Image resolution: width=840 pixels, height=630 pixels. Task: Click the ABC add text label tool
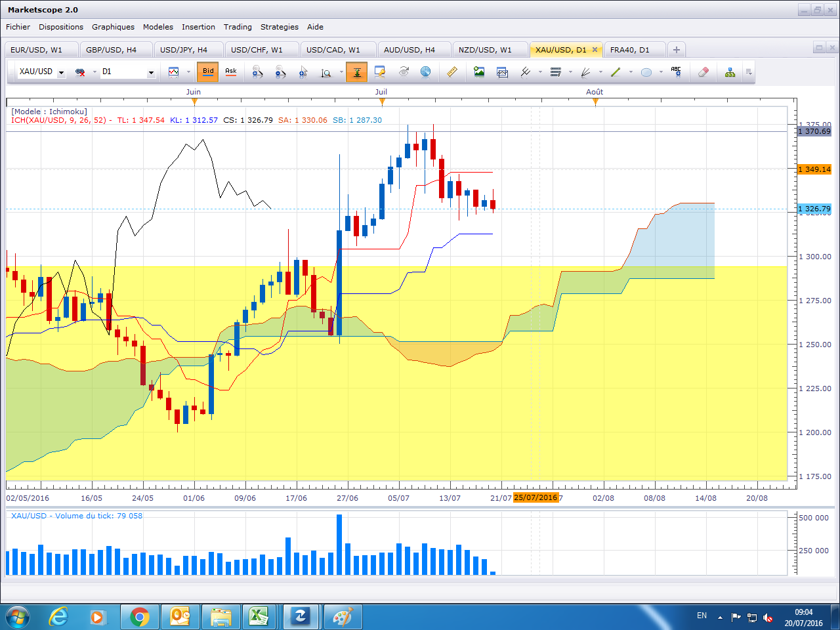pos(676,72)
